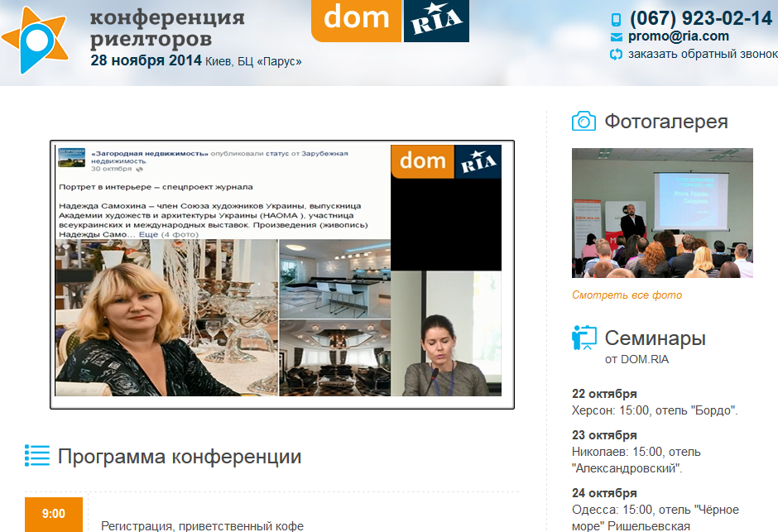Open promo@ria.com email link

(679, 36)
